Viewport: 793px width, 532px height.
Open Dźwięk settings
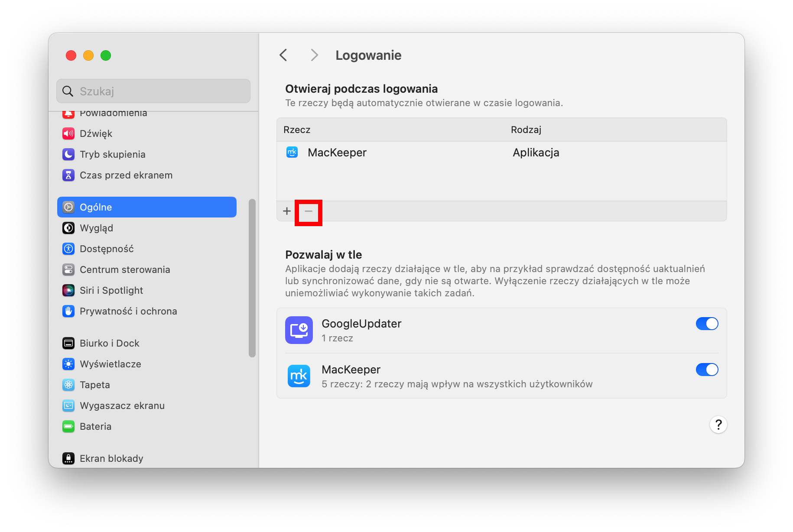pos(147,133)
